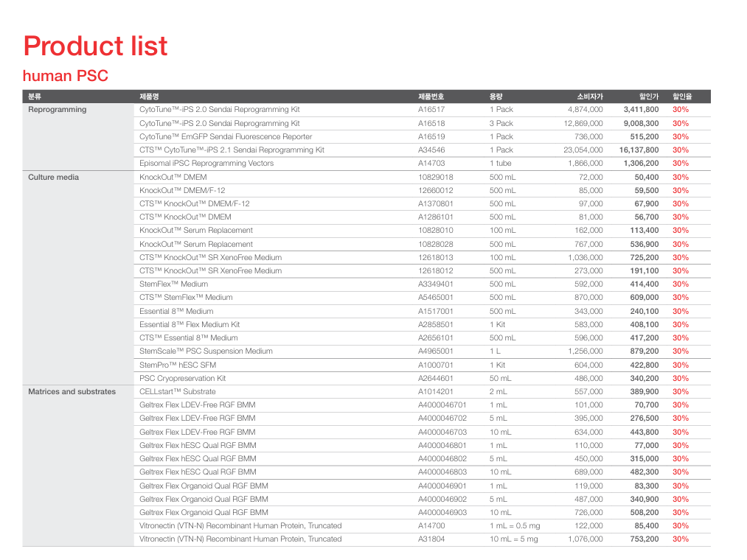Click PSC Cryopreservation Kit entry

[x=182, y=378]
